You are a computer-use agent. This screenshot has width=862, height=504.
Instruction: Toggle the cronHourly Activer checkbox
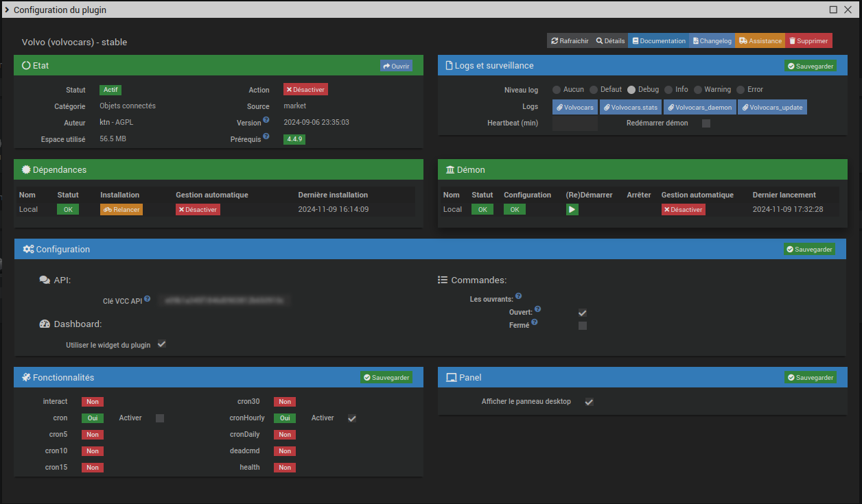(352, 418)
